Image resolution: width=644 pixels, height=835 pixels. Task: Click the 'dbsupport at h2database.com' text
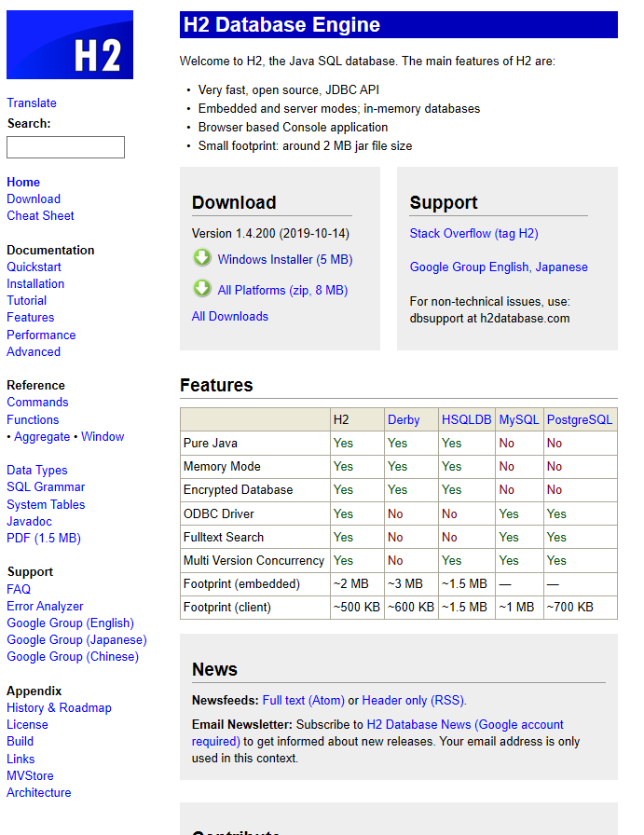(489, 319)
